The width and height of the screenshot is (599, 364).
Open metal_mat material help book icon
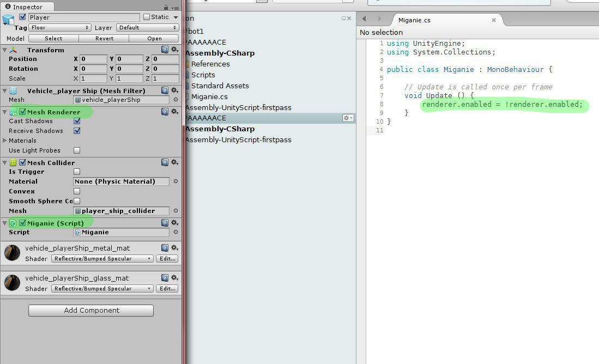pyautogui.click(x=165, y=248)
